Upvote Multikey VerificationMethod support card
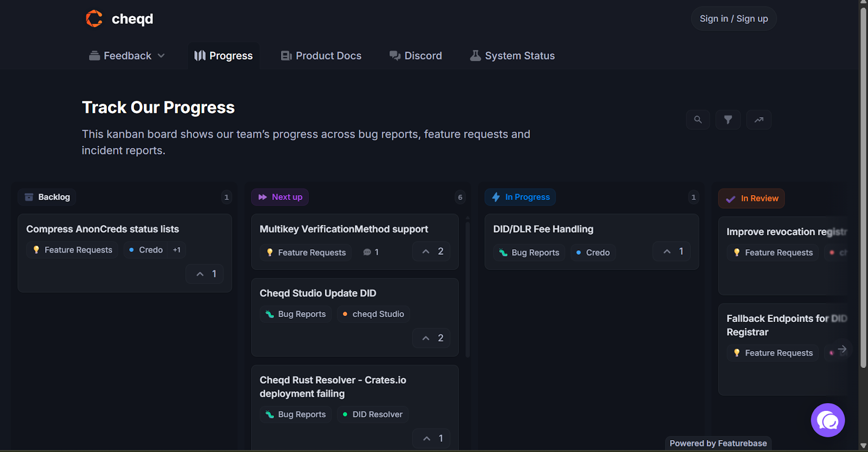 (432, 251)
